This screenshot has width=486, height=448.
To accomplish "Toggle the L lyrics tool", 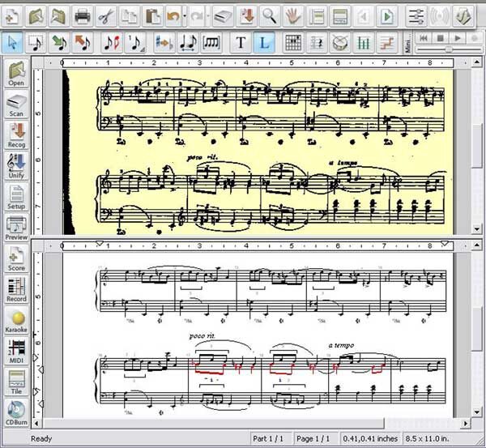I will point(264,42).
